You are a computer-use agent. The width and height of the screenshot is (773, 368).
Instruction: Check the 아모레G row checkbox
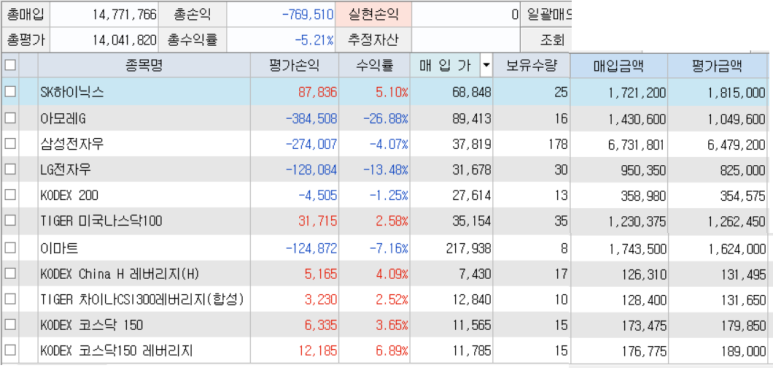10,118
